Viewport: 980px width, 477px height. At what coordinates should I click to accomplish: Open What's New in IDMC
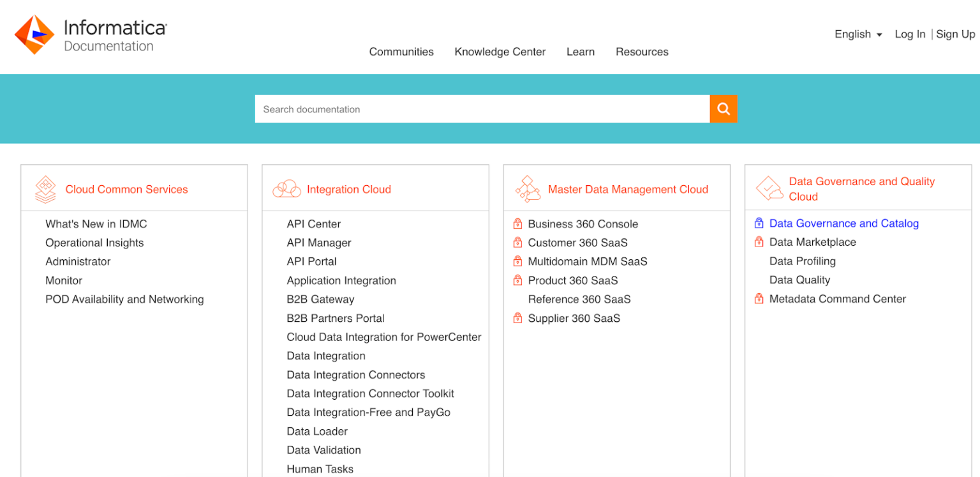click(96, 223)
